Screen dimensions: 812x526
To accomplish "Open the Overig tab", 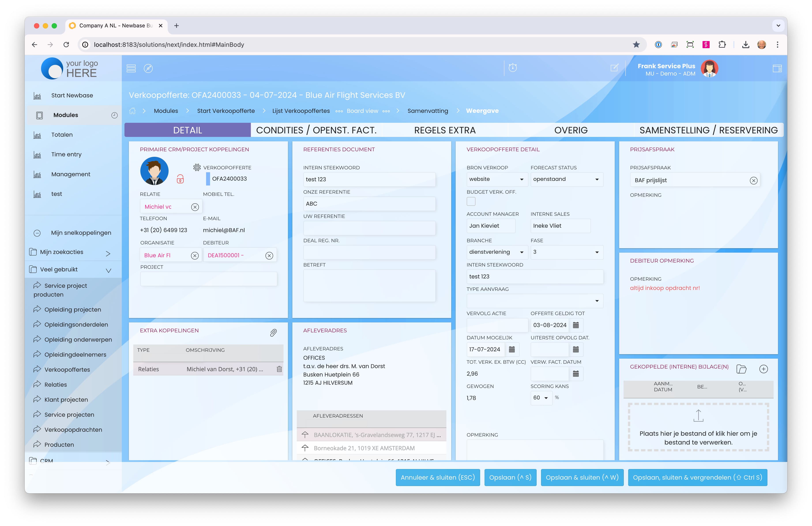I will click(x=571, y=130).
